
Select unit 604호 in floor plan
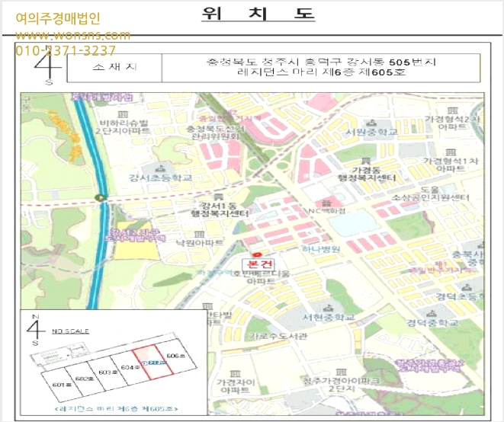coord(131,367)
